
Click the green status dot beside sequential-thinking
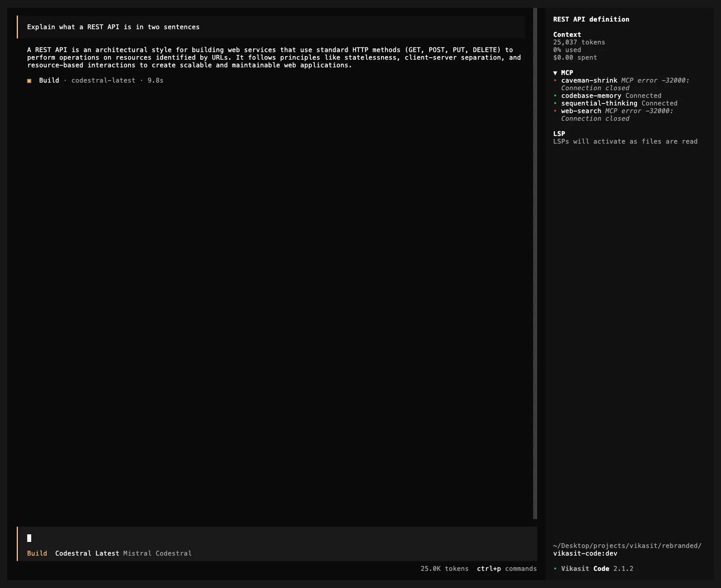pos(555,103)
